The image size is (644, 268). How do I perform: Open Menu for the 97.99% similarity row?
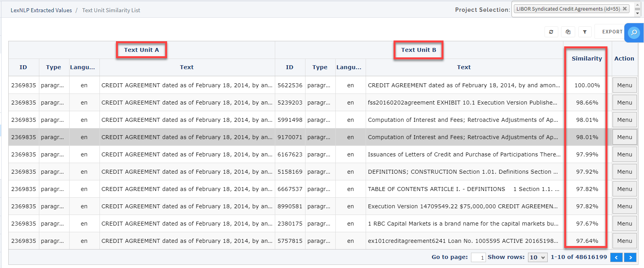624,154
